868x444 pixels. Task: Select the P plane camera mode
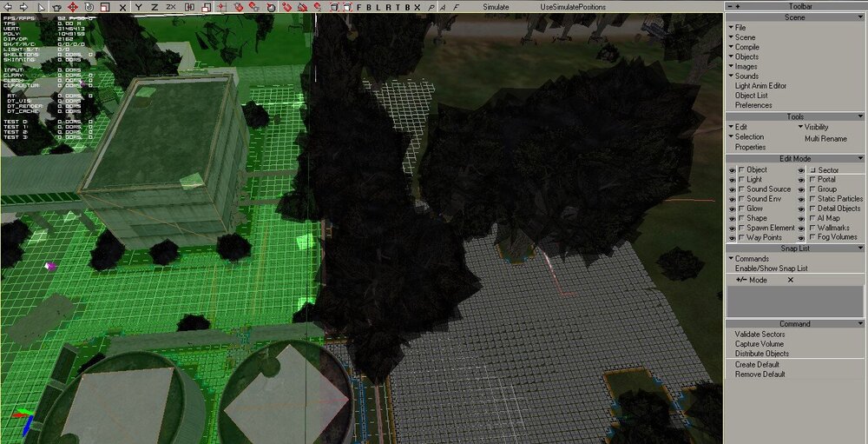pos(431,7)
